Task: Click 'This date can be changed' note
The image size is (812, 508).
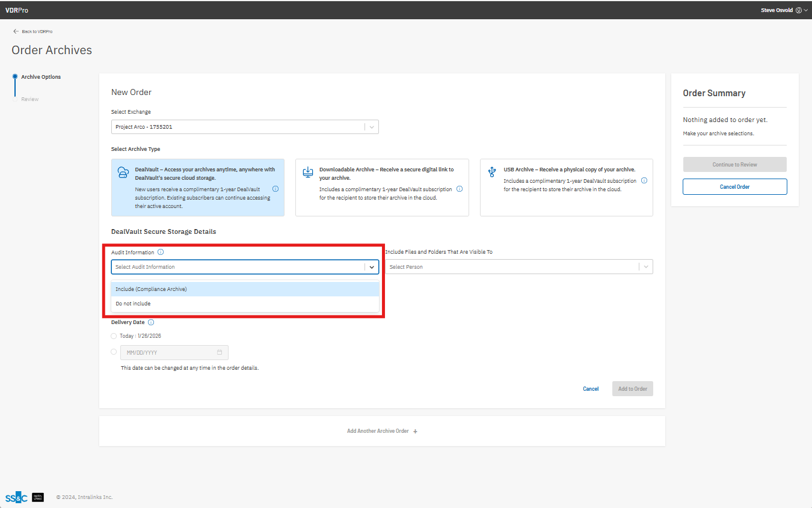Action: (189, 368)
